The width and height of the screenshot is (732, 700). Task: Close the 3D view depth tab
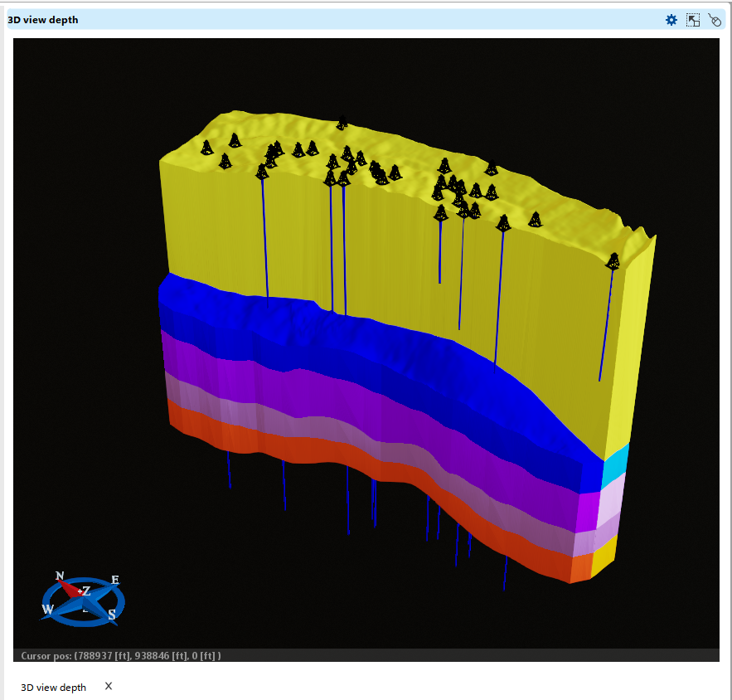108,687
